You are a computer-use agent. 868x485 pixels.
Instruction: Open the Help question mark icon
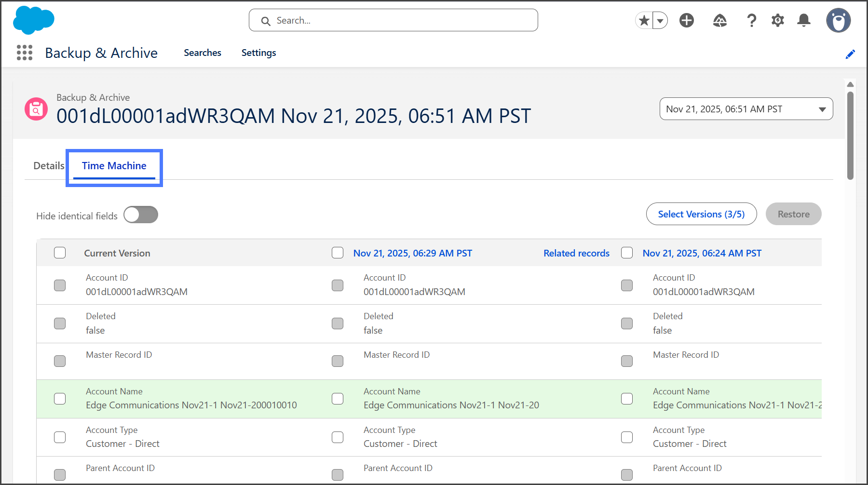coord(751,20)
